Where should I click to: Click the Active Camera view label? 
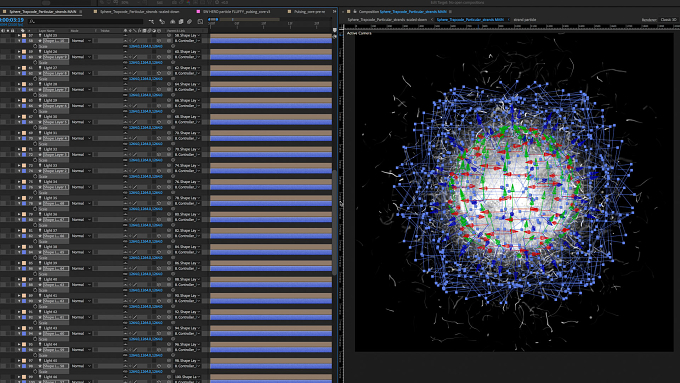359,33
